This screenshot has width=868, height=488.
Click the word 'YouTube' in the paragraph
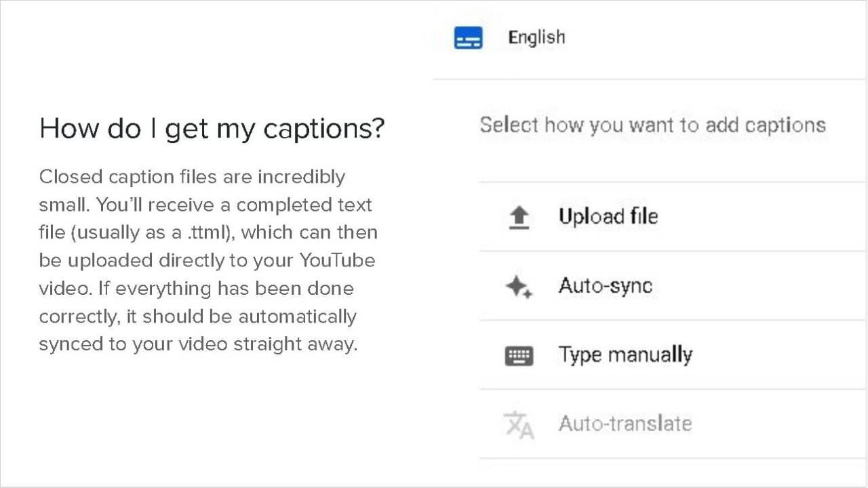[337, 260]
